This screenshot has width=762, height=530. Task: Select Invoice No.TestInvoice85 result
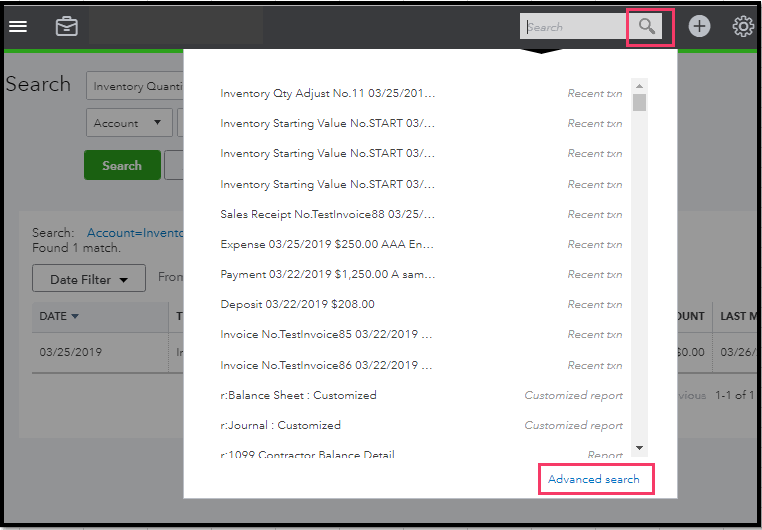click(421, 335)
